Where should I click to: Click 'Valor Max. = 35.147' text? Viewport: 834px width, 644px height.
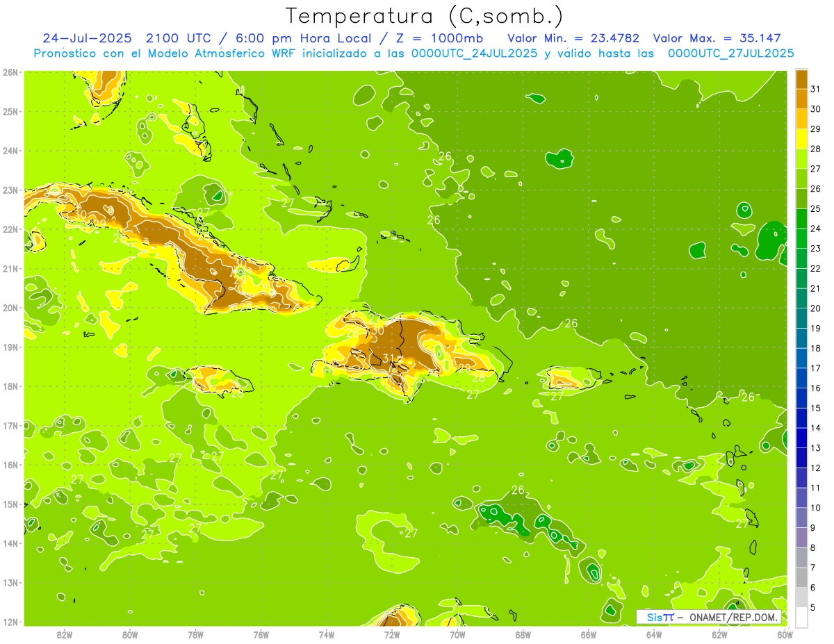(717, 38)
